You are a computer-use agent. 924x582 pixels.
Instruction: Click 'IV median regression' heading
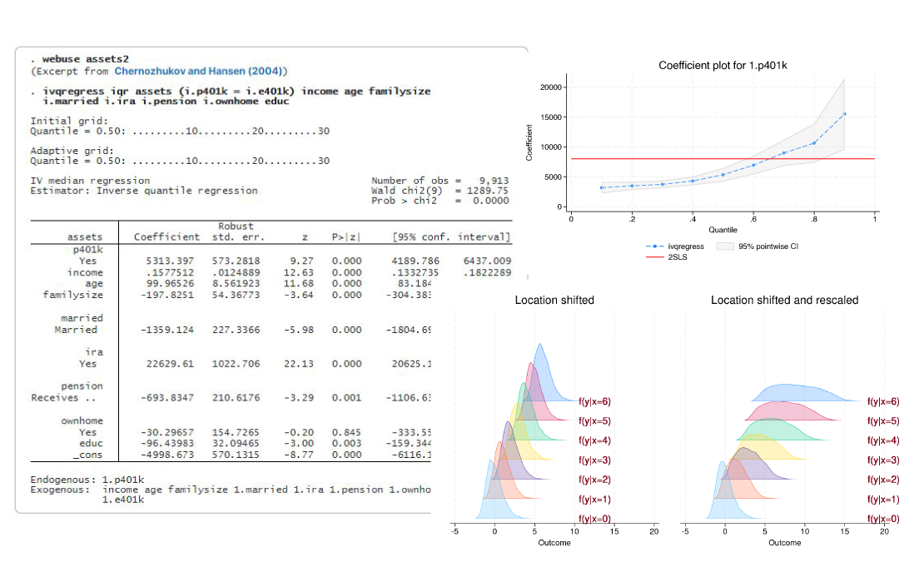pyautogui.click(x=90, y=181)
